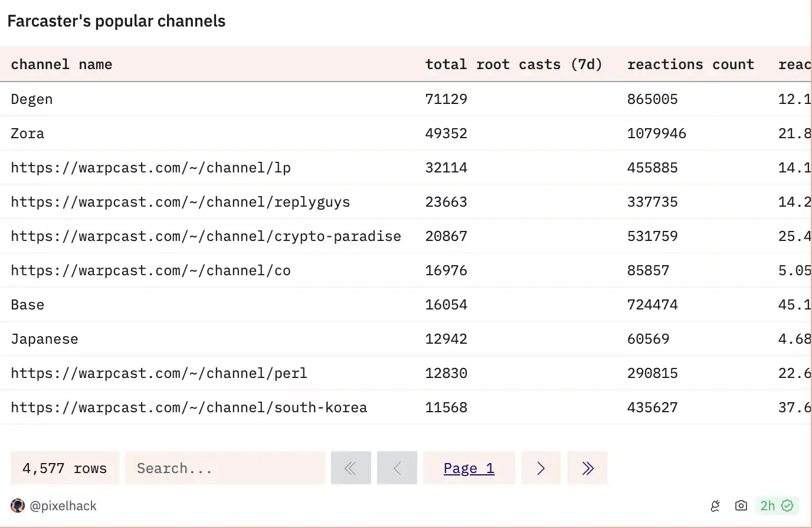812x528 pixels.
Task: Click the 4,577 rows counter
Action: (x=64, y=468)
